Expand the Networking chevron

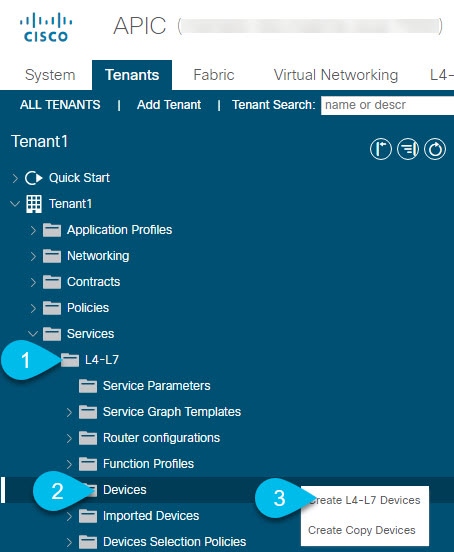coord(33,256)
